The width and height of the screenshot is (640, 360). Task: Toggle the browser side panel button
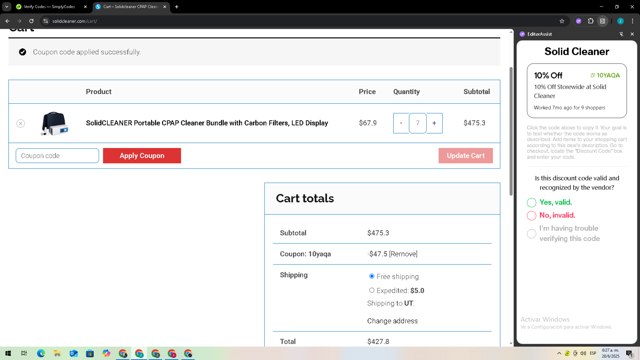[x=602, y=21]
